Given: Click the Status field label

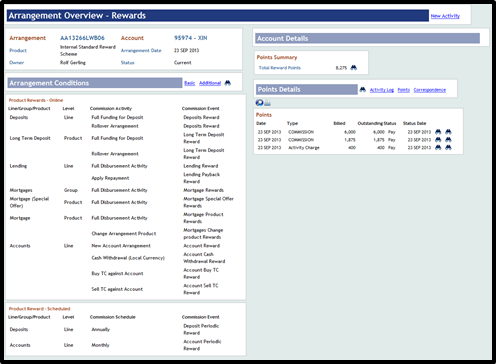Looking at the screenshot, I should (128, 63).
